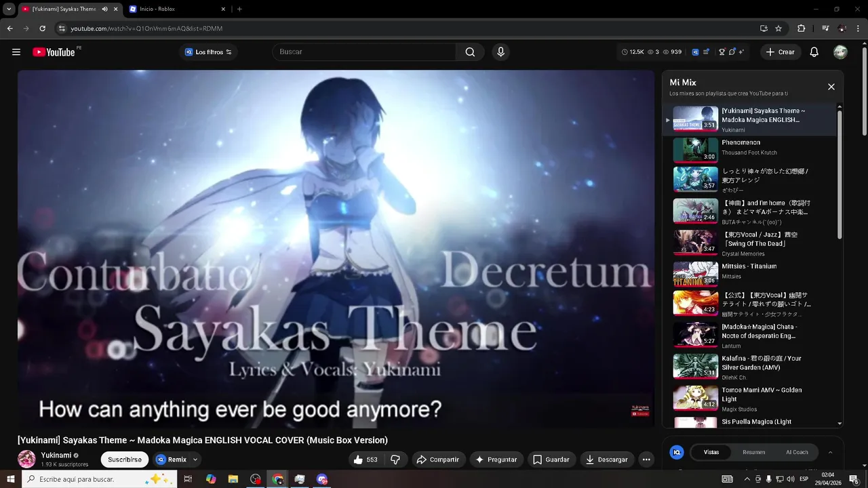Click the Preguntar button
The width and height of the screenshot is (868, 488).
coord(496,460)
